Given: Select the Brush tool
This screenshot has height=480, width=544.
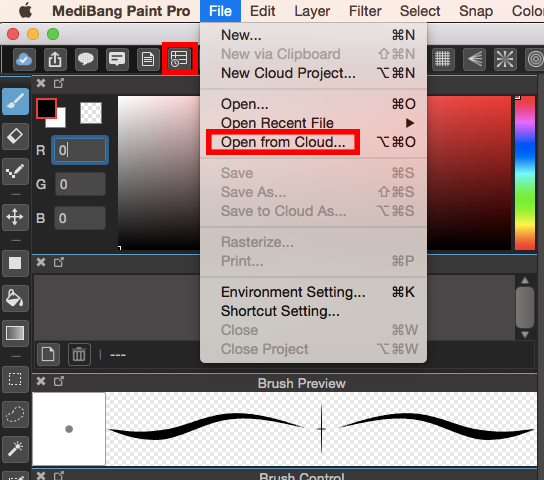Looking at the screenshot, I should coord(15,101).
